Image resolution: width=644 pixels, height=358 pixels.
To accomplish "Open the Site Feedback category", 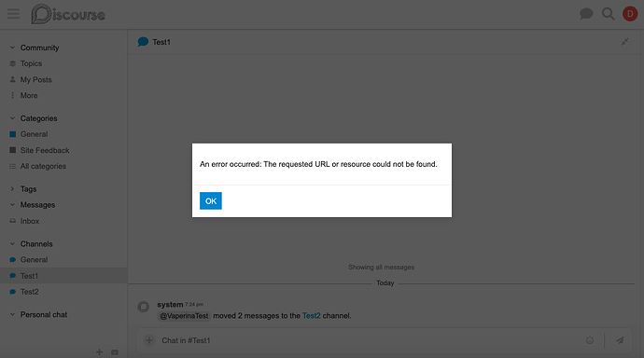I will click(x=45, y=150).
